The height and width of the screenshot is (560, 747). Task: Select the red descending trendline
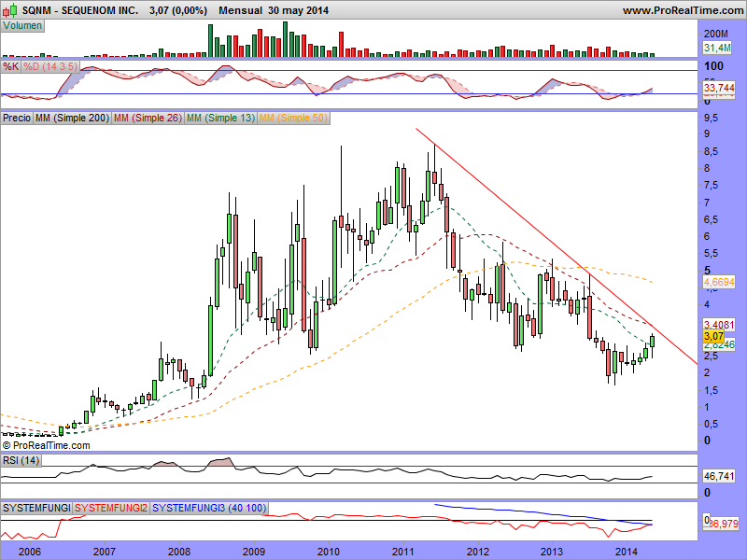pos(556,245)
